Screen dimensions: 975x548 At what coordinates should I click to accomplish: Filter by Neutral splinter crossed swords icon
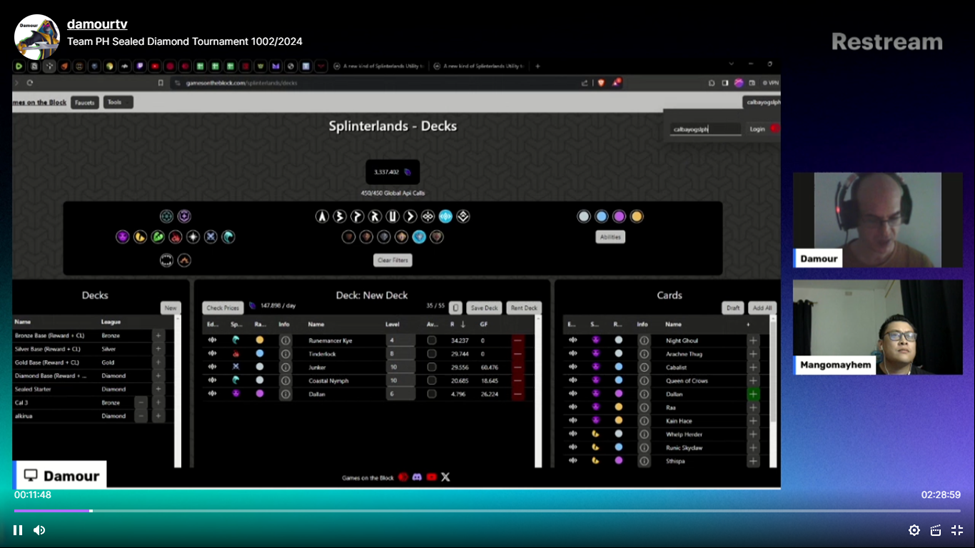click(x=211, y=237)
